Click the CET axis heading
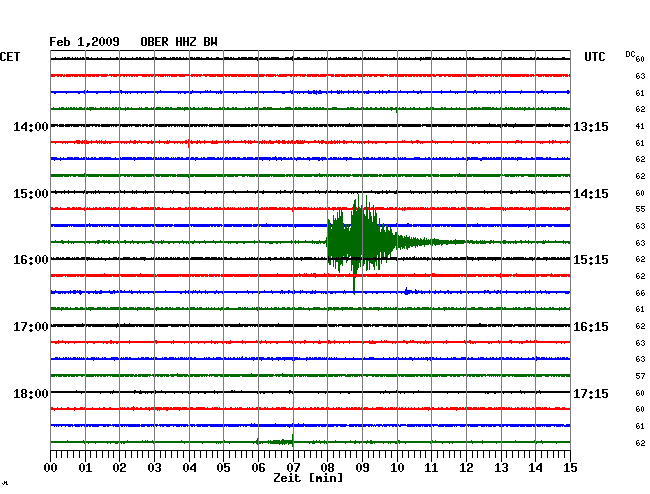Viewport: 650px width, 494px height. [x=10, y=57]
